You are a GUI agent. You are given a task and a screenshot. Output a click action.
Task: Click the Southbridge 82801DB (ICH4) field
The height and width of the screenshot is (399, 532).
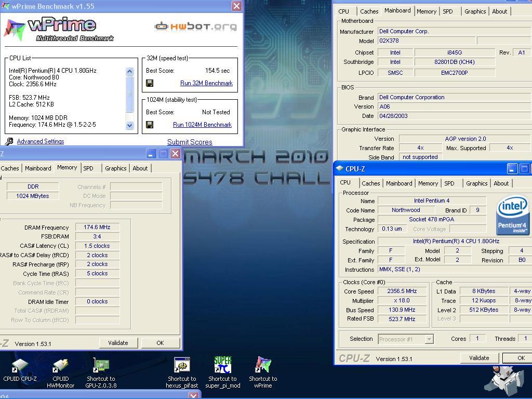(455, 62)
